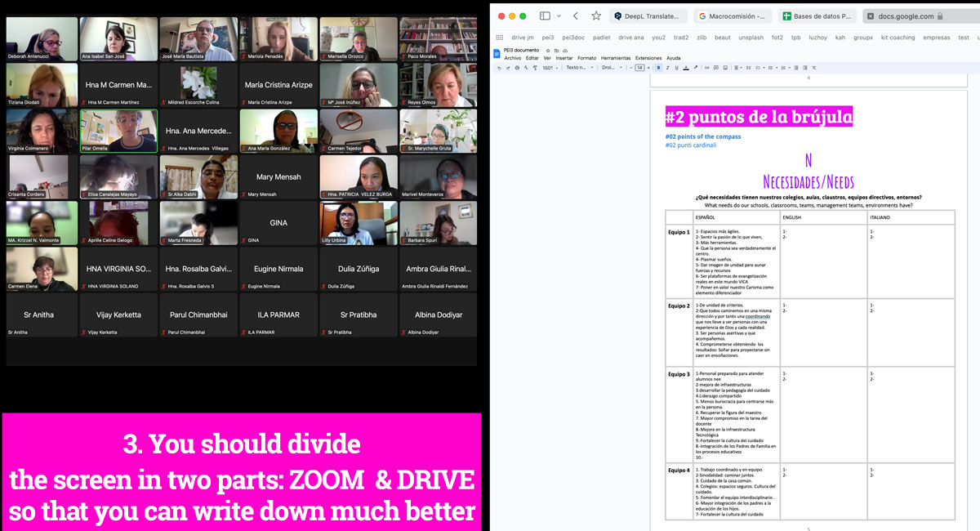View the cloud save status icon

click(564, 50)
